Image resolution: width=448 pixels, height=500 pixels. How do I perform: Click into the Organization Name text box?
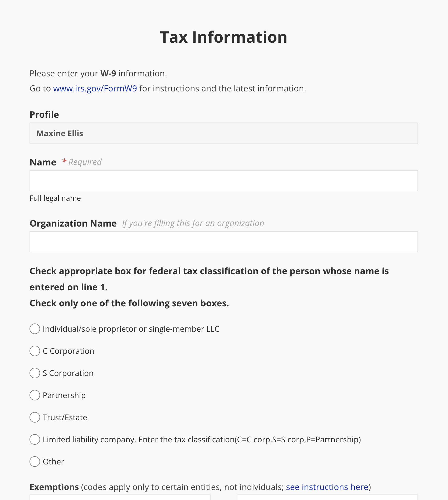pos(223,242)
